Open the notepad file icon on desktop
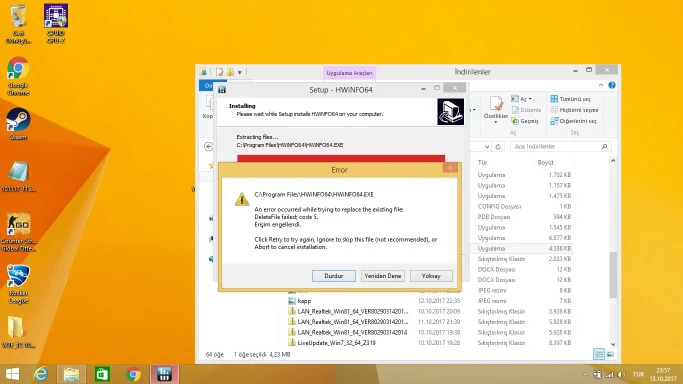The width and height of the screenshot is (683, 384). pyautogui.click(x=18, y=176)
